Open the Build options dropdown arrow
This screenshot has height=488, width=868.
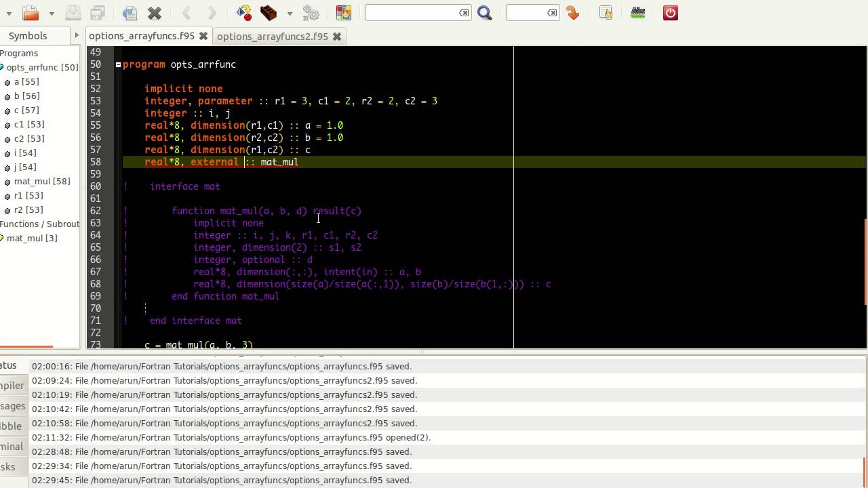tap(290, 14)
